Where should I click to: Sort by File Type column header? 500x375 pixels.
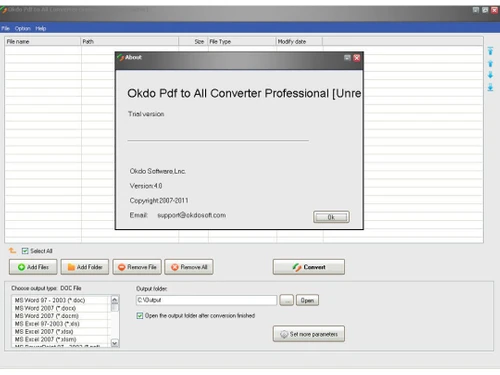tap(242, 41)
